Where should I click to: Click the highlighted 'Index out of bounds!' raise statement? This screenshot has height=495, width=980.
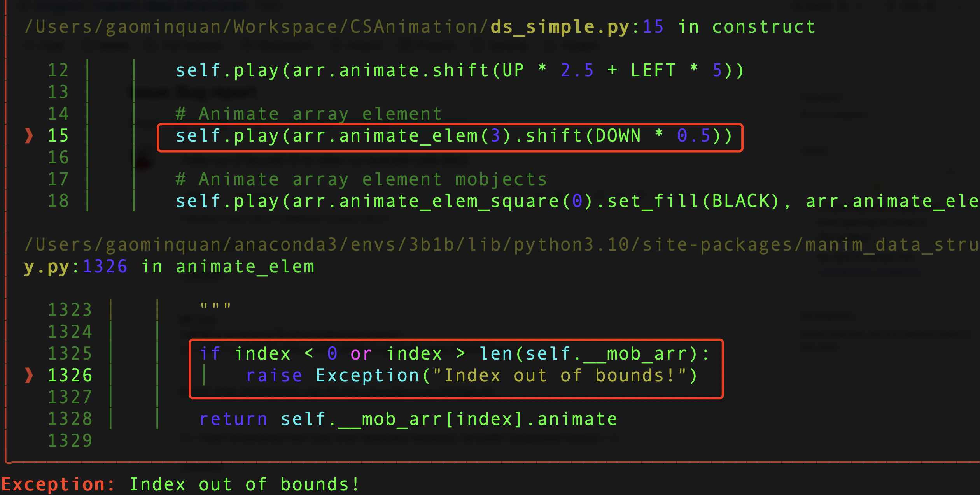tap(471, 375)
